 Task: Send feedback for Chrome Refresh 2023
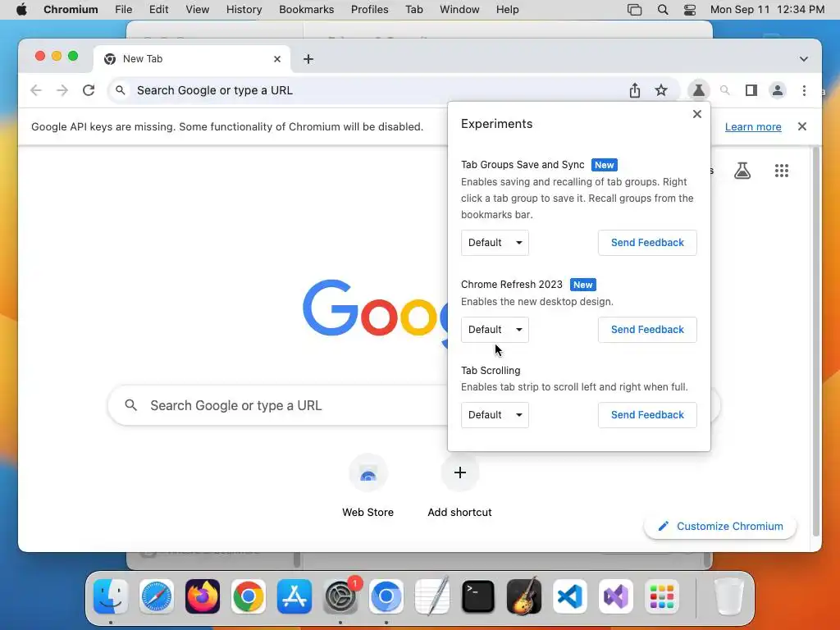point(647,330)
